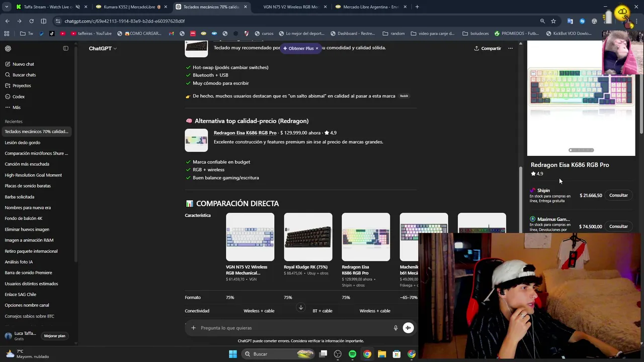644x362 pixels.
Task: Focus the Pregunta lo que quieras input
Action: point(294,328)
